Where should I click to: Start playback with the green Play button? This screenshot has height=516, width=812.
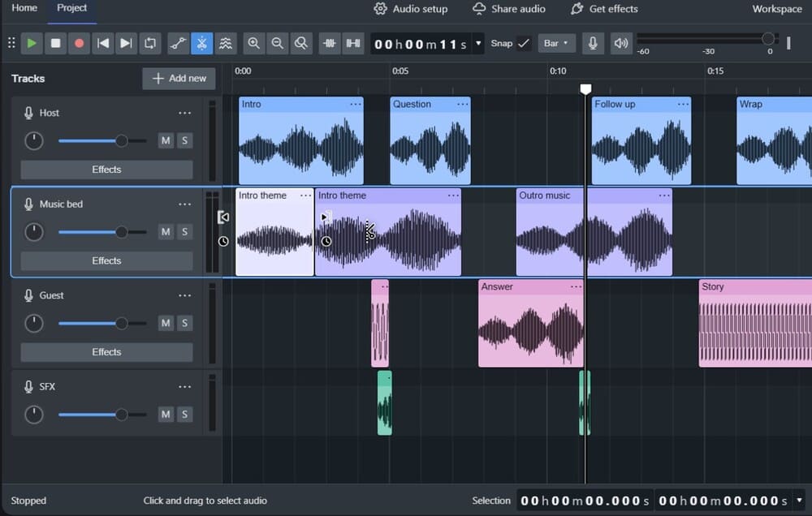(x=32, y=44)
